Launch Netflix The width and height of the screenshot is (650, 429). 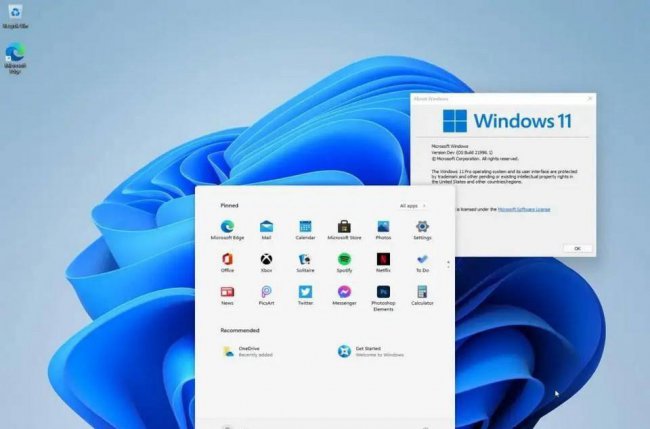coord(383,263)
